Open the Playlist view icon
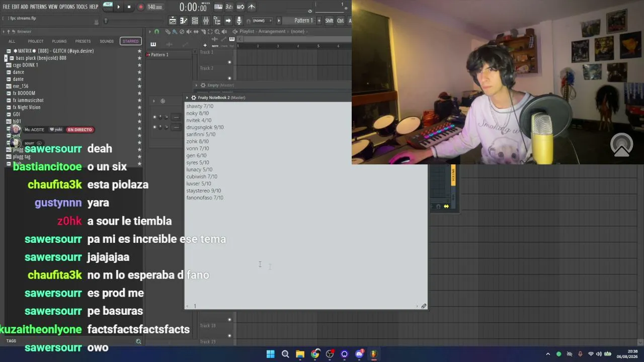Image resolution: width=644 pixels, height=362 pixels. [173, 21]
